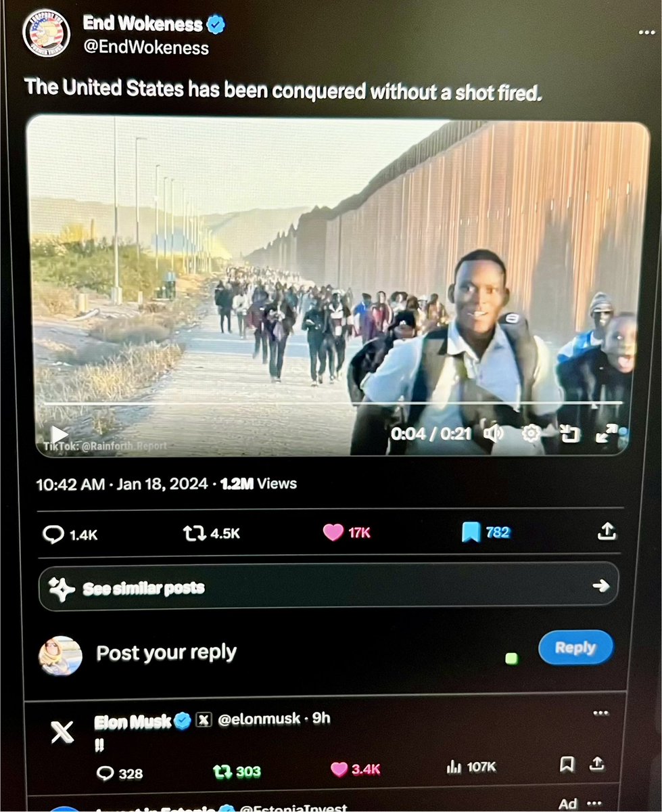Open video settings gear icon

tap(531, 433)
